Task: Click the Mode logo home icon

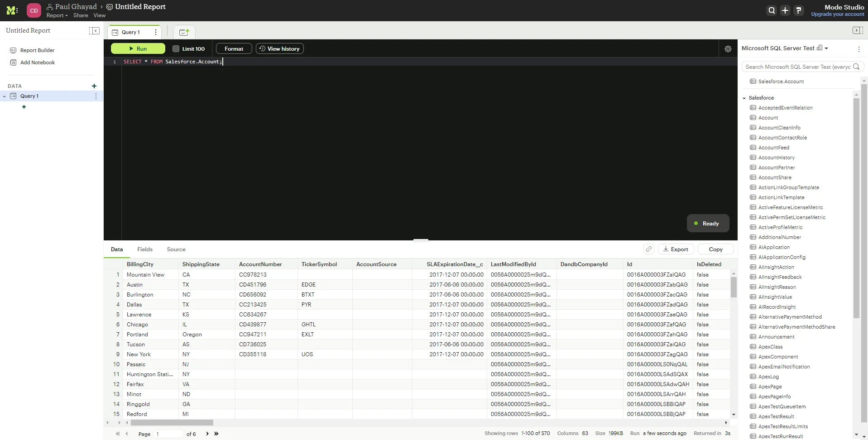Action: (12, 10)
